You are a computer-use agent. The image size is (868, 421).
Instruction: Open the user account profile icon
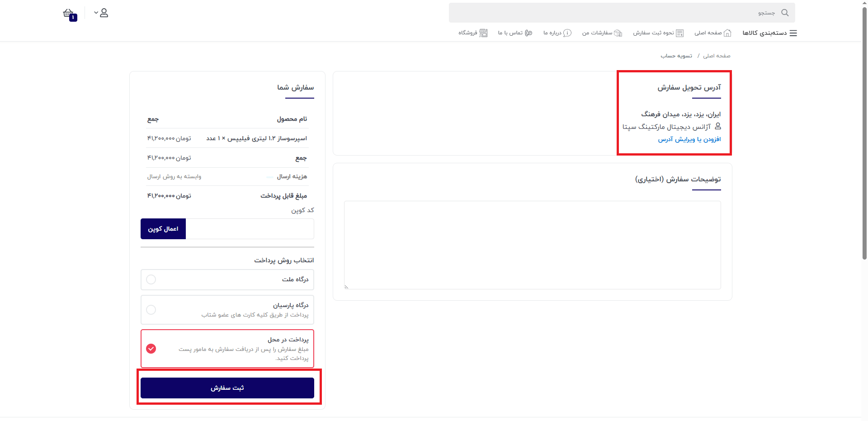click(104, 13)
